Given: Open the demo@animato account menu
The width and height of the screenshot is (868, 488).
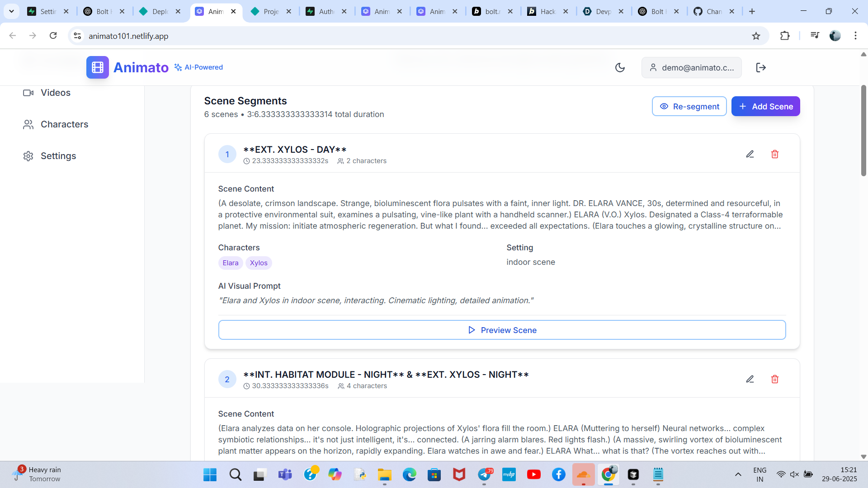Looking at the screenshot, I should tap(691, 68).
